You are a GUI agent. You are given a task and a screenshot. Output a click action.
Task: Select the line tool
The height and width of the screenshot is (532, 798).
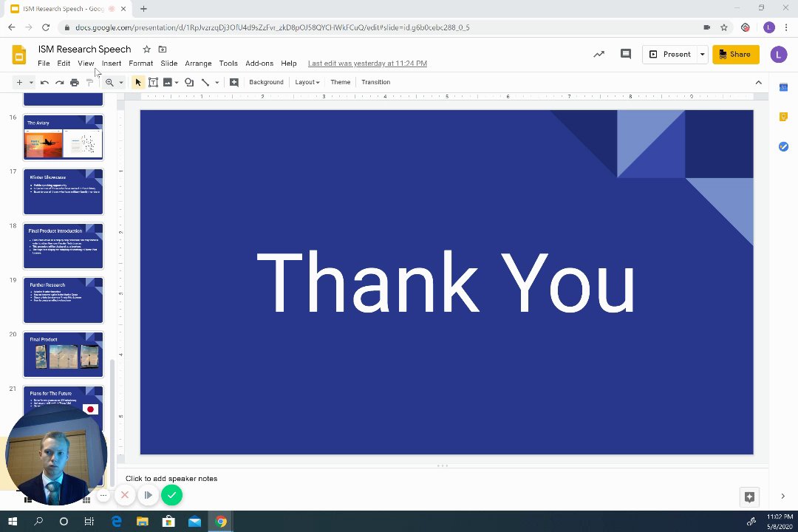click(205, 83)
